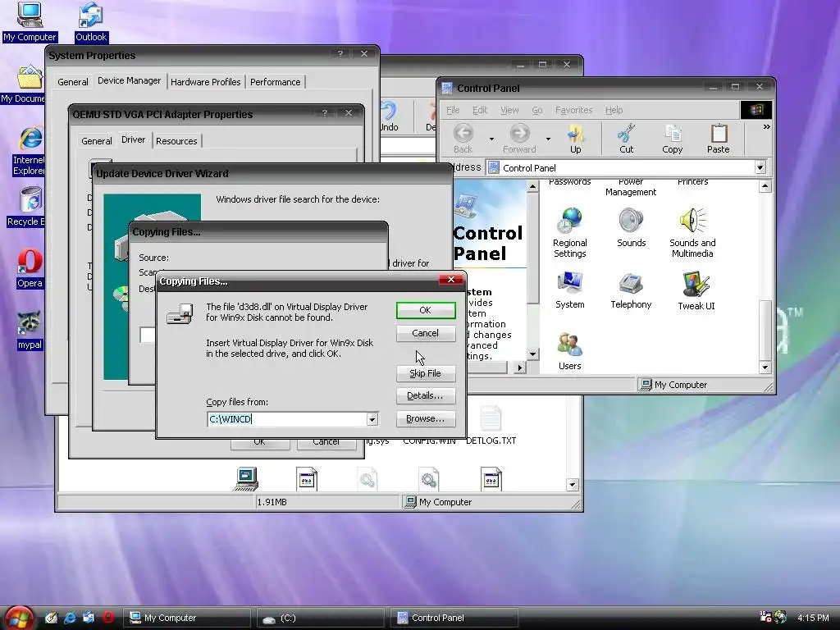Switch to Hardware Profiles tab
This screenshot has height=630, width=840.
coord(205,82)
